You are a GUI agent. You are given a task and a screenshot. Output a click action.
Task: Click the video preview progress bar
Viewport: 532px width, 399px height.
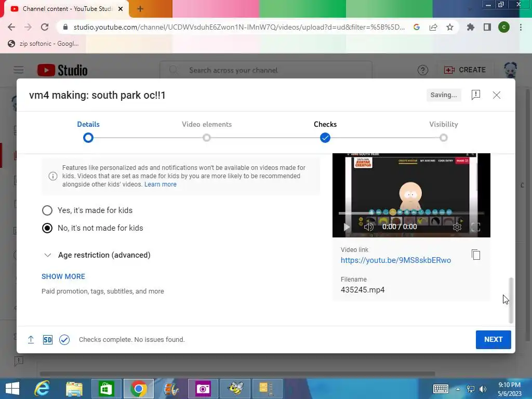pos(411,214)
